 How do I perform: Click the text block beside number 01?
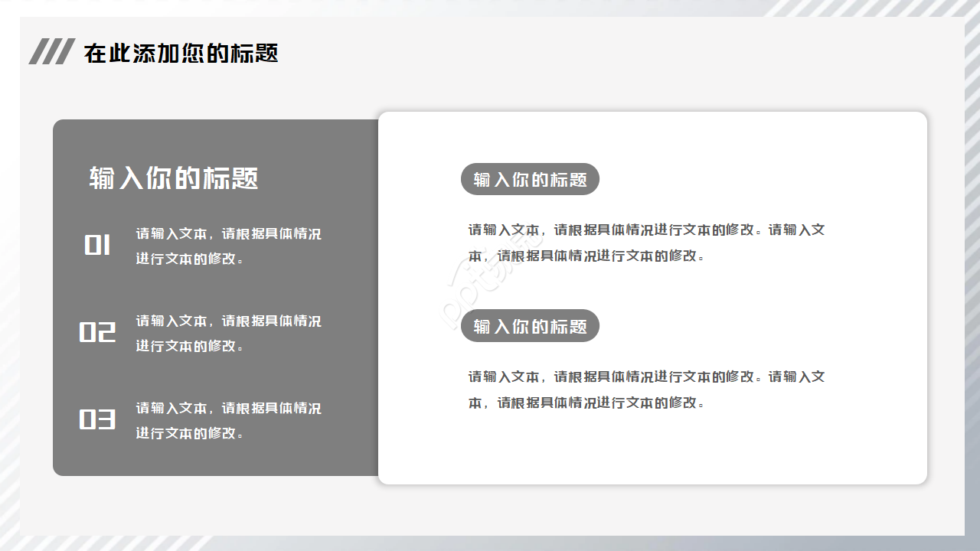pos(229,246)
